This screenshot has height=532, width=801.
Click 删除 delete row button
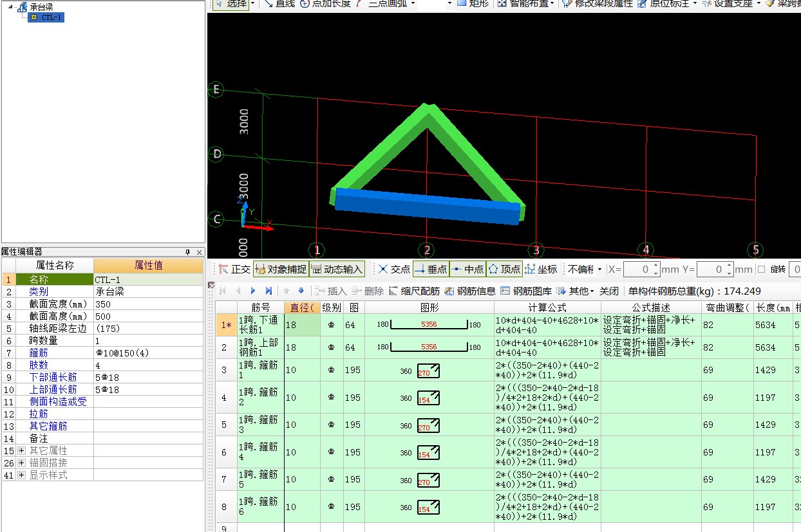point(368,291)
